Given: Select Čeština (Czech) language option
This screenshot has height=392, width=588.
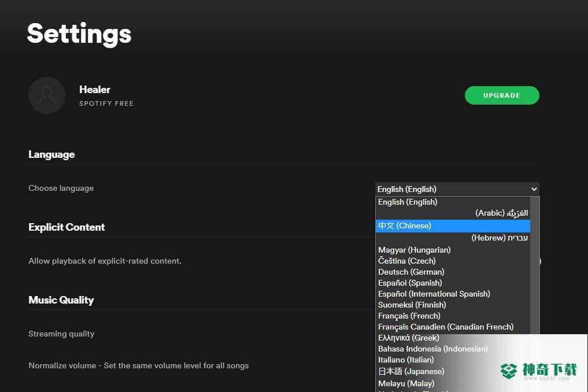Looking at the screenshot, I should point(453,261).
